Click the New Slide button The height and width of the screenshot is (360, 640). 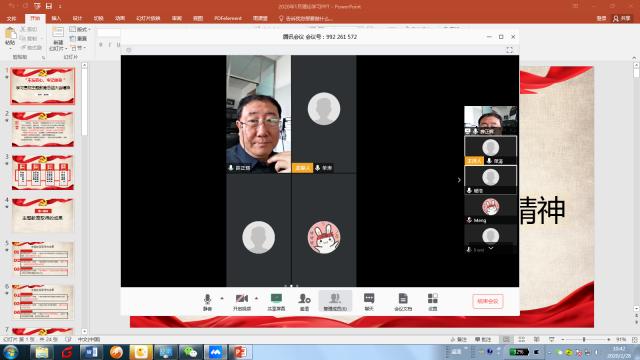[x=58, y=39]
